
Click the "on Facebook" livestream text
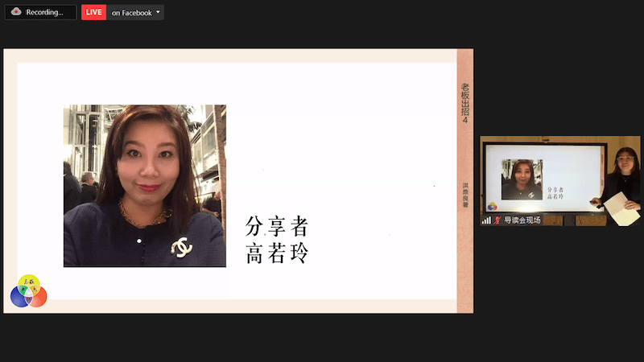click(131, 13)
